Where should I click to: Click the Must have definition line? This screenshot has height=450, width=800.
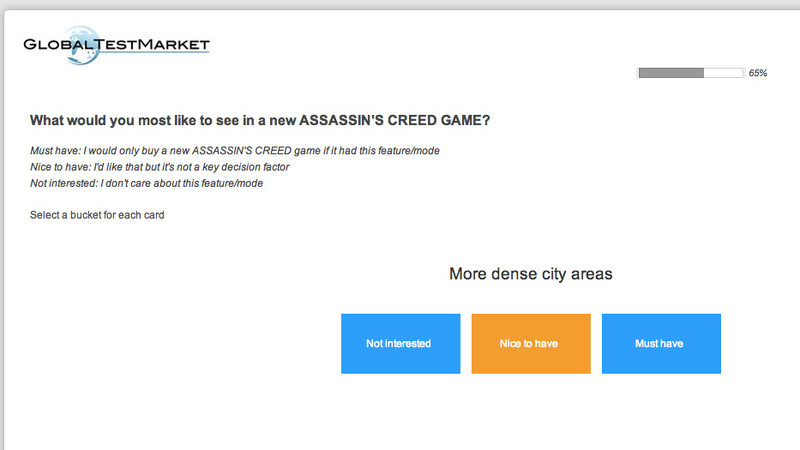pyautogui.click(x=235, y=151)
